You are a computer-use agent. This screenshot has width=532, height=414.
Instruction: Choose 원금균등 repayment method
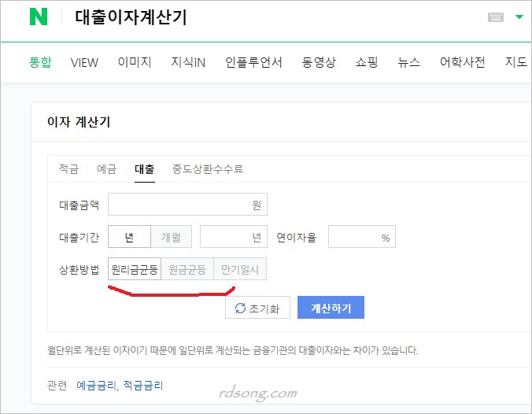pyautogui.click(x=187, y=270)
